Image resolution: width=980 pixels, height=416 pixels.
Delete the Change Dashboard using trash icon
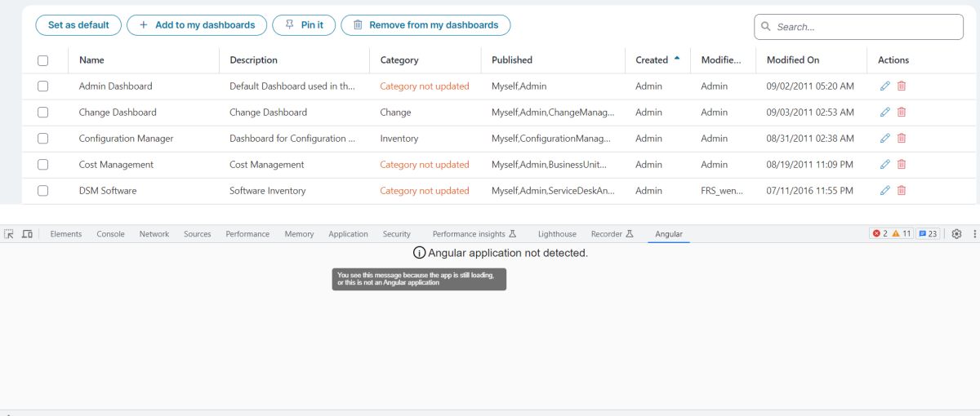[x=902, y=112]
